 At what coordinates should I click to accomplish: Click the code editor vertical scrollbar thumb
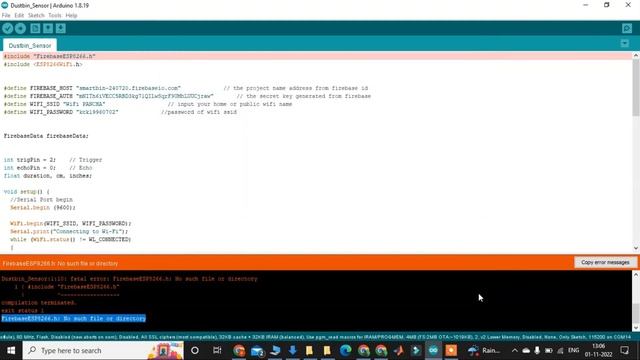(x=636, y=88)
